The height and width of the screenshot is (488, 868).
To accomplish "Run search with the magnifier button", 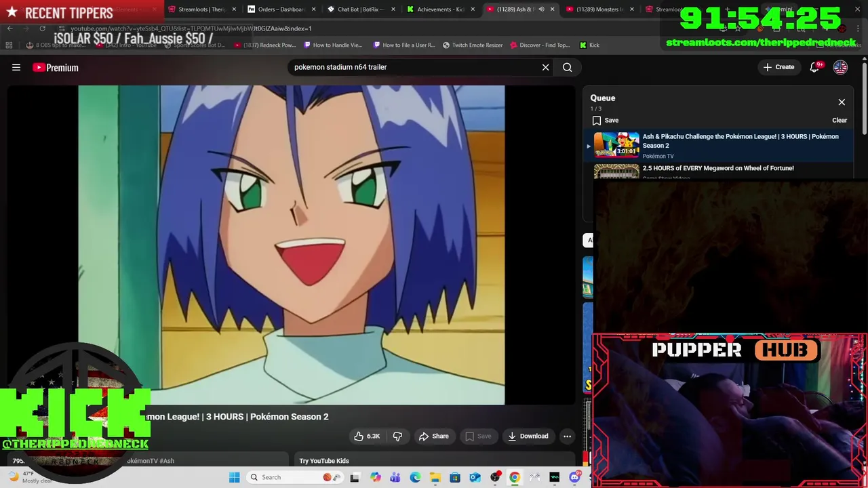I will tap(568, 67).
